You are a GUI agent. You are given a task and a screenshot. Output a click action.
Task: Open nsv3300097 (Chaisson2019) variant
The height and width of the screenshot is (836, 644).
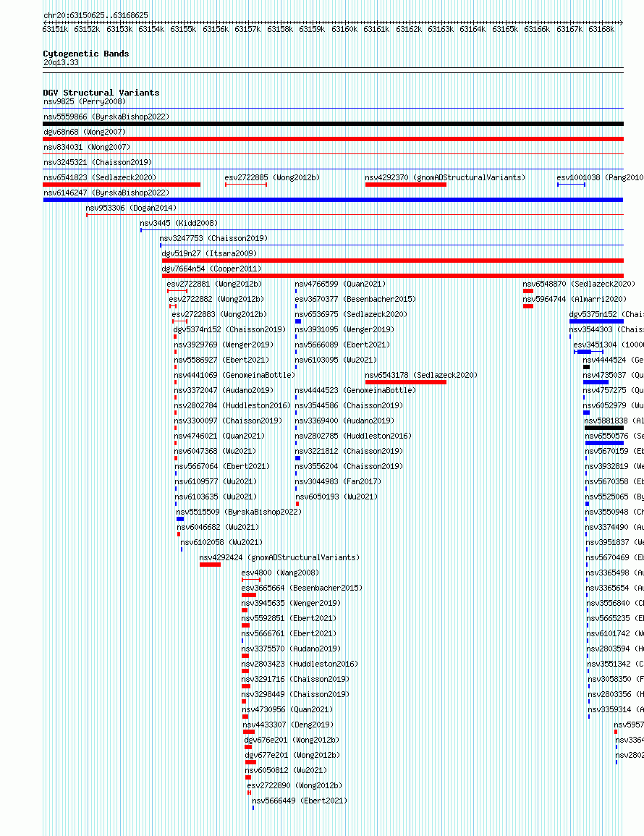(228, 421)
